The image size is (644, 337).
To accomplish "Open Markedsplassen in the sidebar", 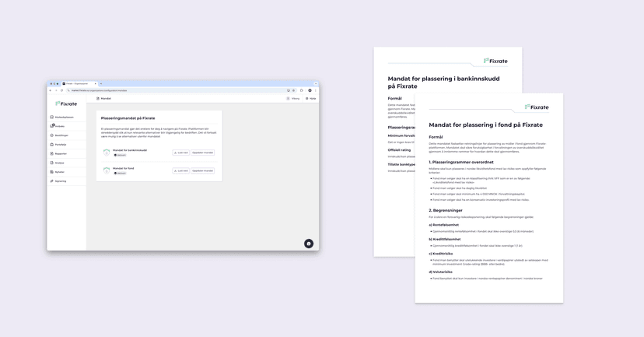I will (64, 118).
